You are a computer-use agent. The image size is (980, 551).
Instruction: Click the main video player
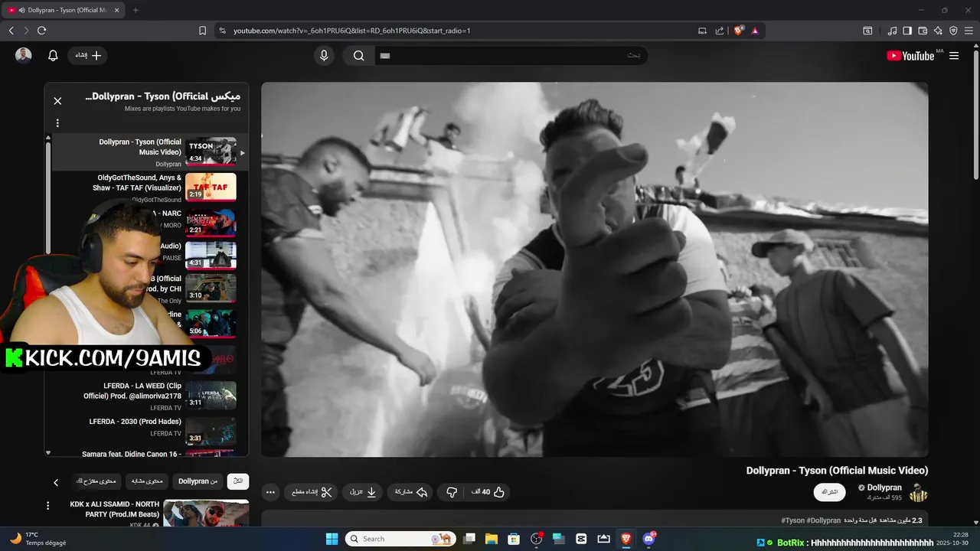tap(594, 269)
